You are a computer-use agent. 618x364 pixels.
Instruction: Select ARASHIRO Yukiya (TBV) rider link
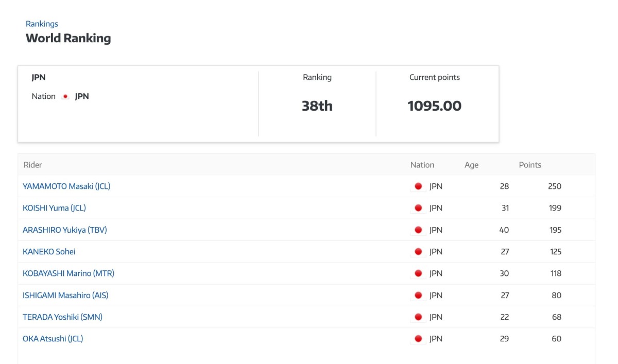point(64,230)
